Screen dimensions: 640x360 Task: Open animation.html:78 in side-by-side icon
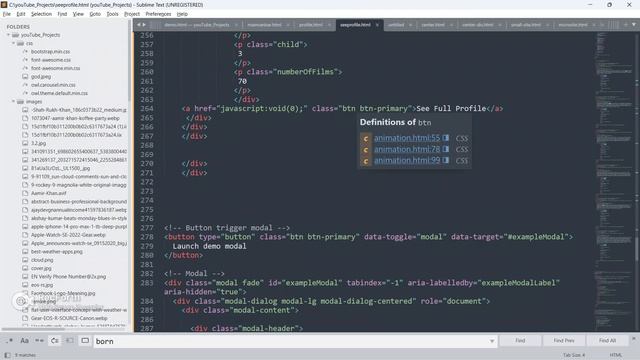(x=446, y=149)
